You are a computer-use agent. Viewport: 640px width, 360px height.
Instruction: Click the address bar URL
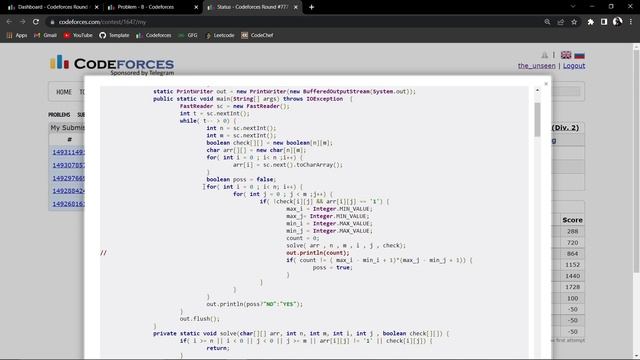point(102,22)
